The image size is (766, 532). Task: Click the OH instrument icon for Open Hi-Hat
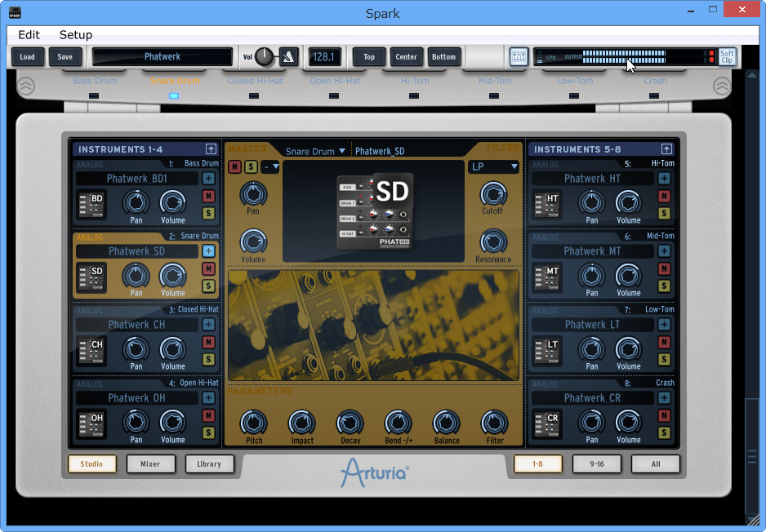coord(91,424)
